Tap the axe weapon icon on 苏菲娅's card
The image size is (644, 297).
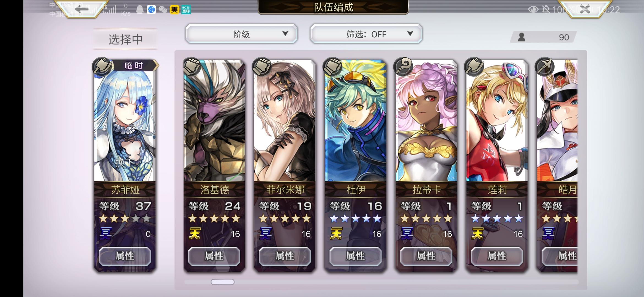coord(102,66)
